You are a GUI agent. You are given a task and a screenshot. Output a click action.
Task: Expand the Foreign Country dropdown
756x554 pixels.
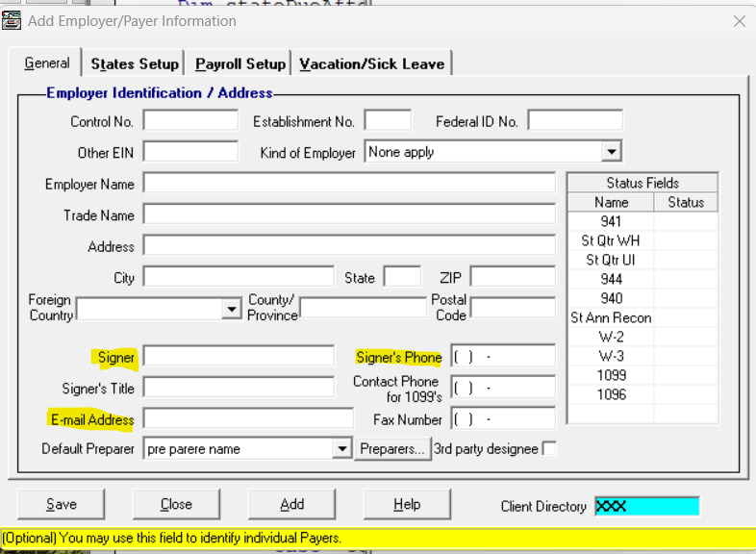coord(232,309)
